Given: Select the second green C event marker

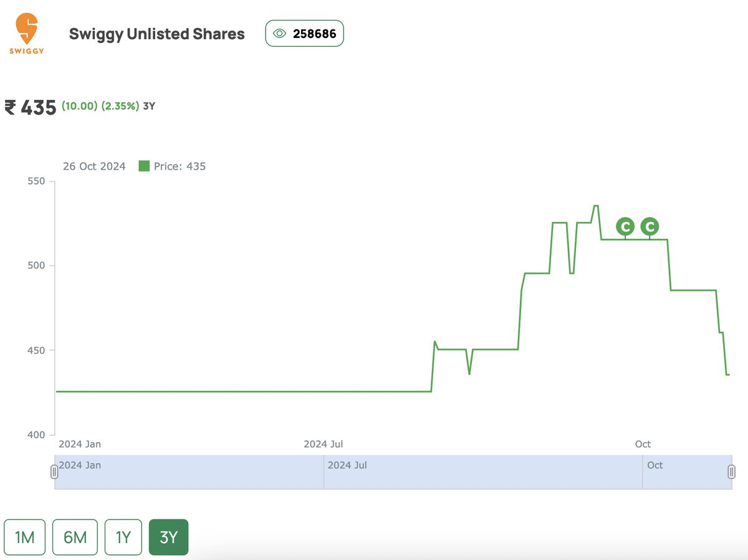Looking at the screenshot, I should tap(649, 227).
